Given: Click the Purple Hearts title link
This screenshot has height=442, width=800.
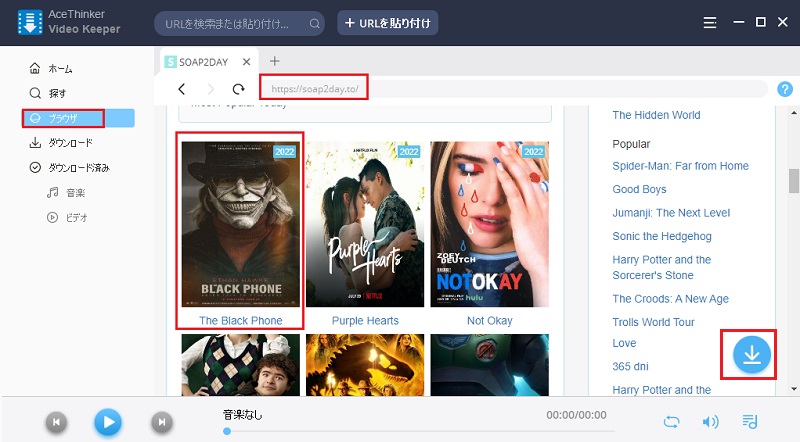Looking at the screenshot, I should tap(365, 321).
